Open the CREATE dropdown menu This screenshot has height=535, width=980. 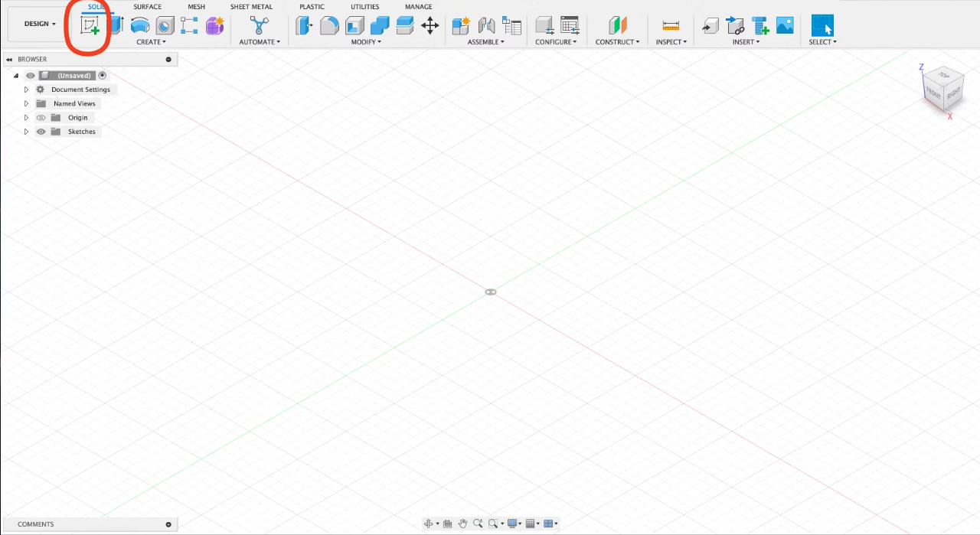(x=151, y=42)
